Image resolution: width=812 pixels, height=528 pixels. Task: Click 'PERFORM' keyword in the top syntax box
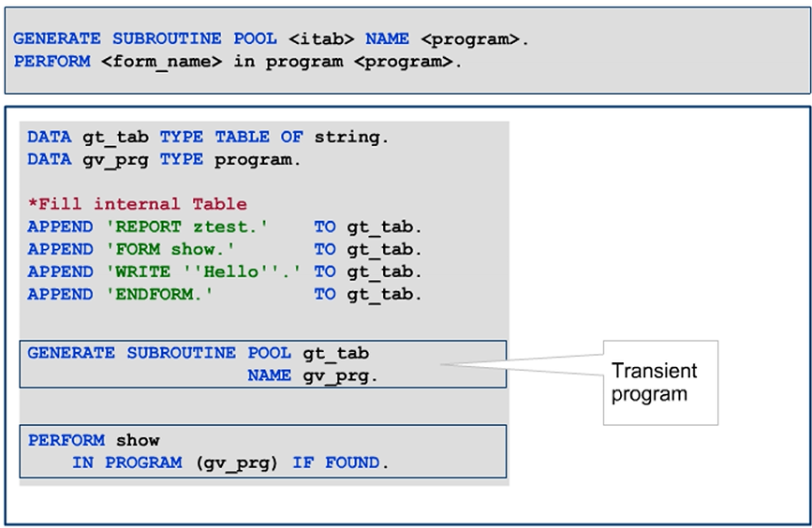tap(52, 62)
